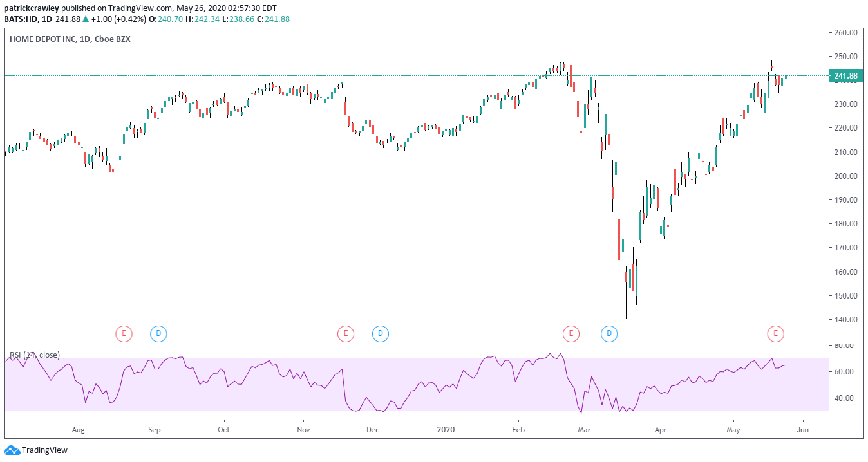Click the 250.00 price axis label
868x462 pixels.
tap(845, 56)
